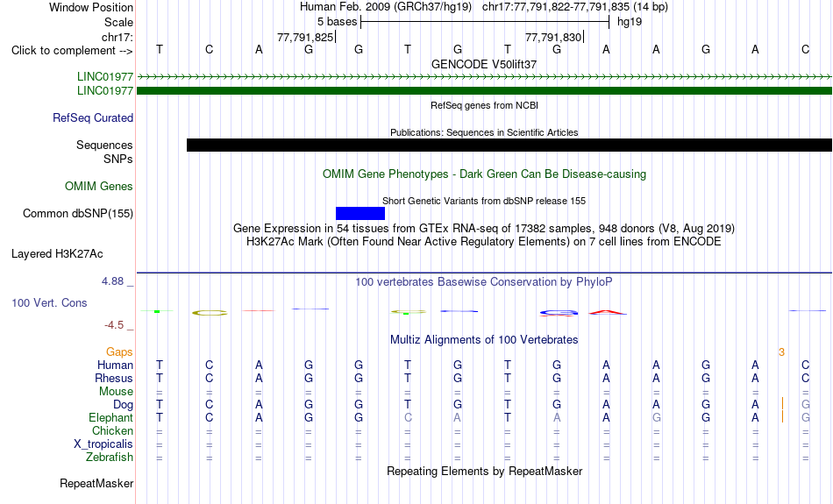This screenshot has height=504, width=833.
Task: Click the 77,791,830 ruler coordinate
Action: [553, 37]
